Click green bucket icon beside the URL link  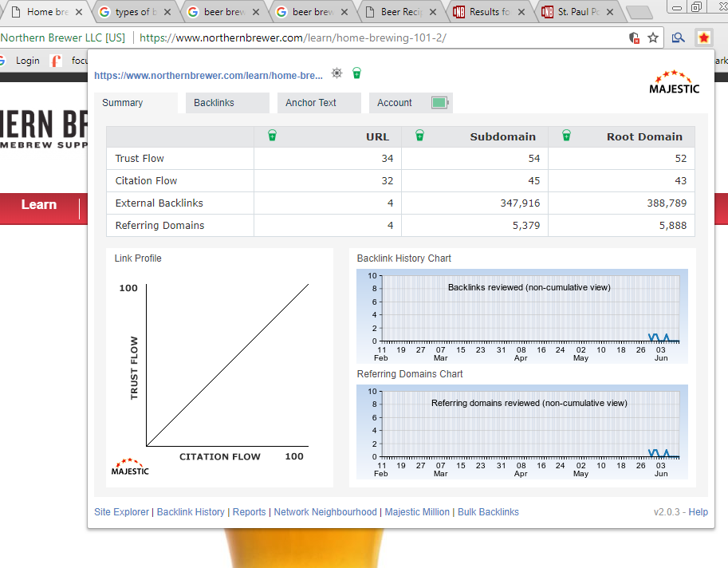pyautogui.click(x=356, y=73)
